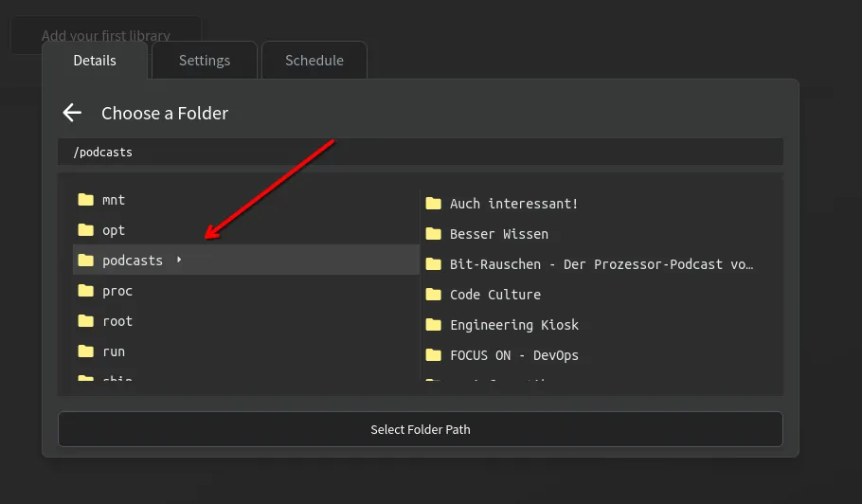Select the FOCUS ON - DevOps folder
Image resolution: width=862 pixels, height=504 pixels.
pos(513,355)
